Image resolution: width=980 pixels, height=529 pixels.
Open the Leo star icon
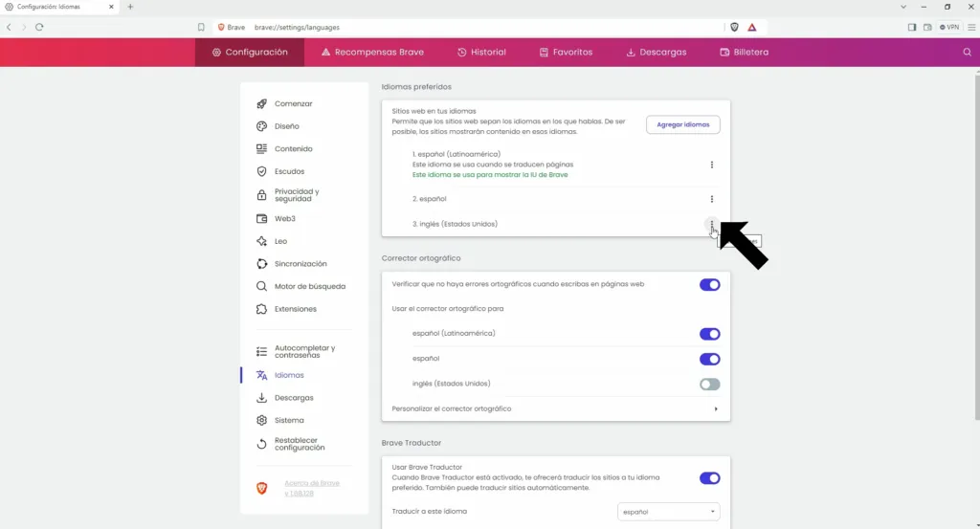point(261,241)
